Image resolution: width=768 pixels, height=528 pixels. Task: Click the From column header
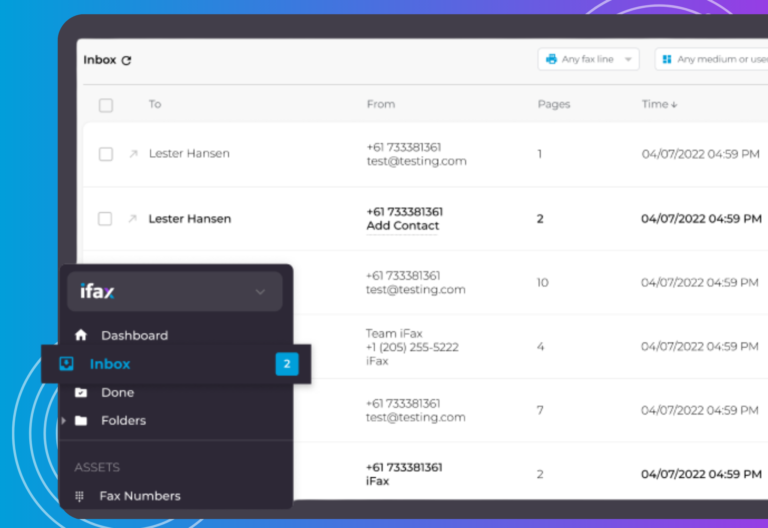click(381, 104)
